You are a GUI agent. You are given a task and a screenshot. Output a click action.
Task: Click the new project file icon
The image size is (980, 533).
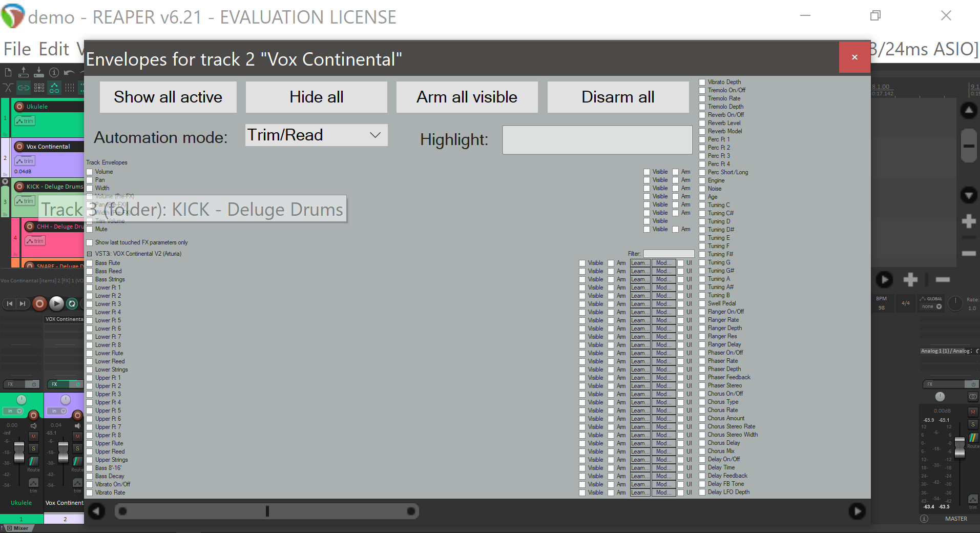[x=8, y=72]
